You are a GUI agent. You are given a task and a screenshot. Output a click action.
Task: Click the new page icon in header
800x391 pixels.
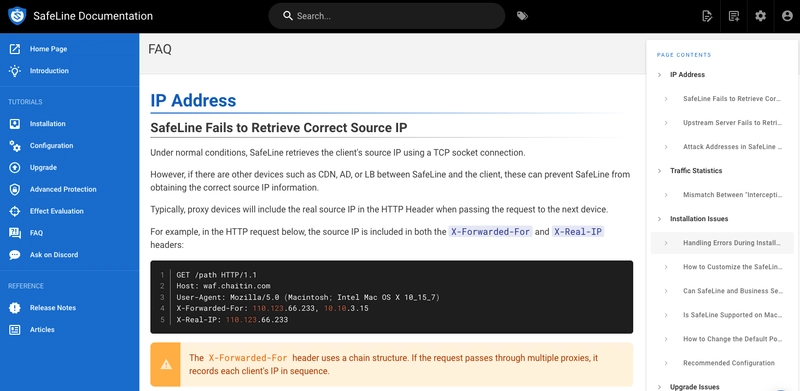(x=734, y=16)
